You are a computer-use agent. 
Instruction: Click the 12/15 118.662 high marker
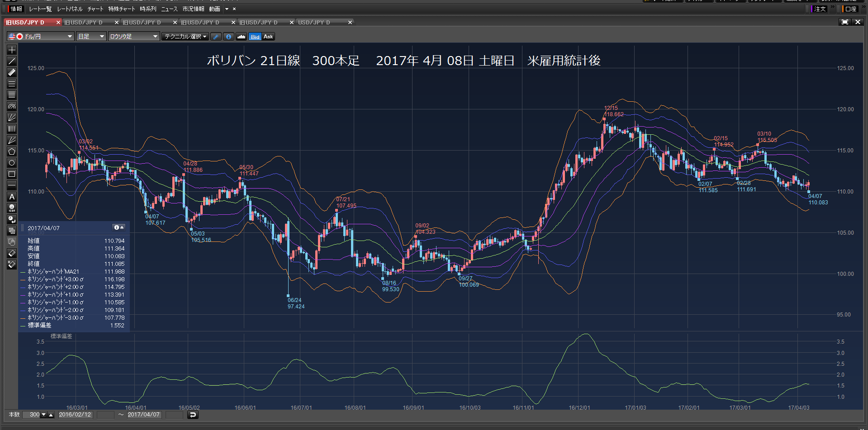click(x=614, y=111)
